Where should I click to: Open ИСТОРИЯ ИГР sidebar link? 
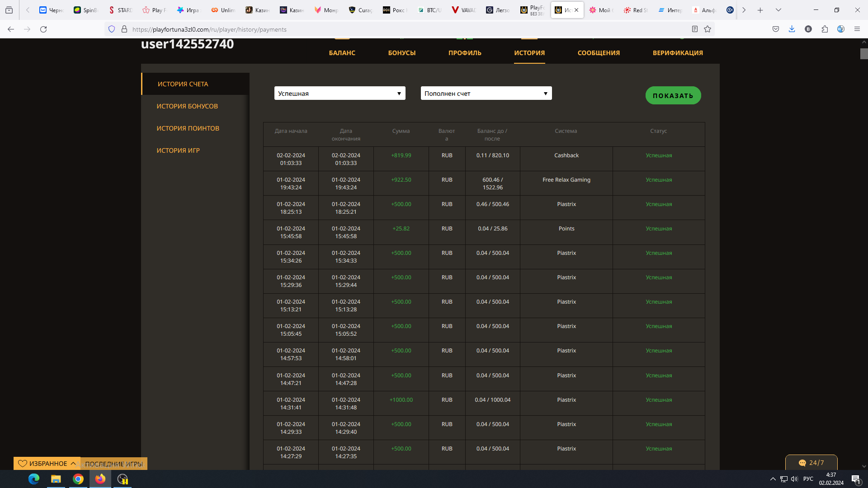(x=178, y=150)
